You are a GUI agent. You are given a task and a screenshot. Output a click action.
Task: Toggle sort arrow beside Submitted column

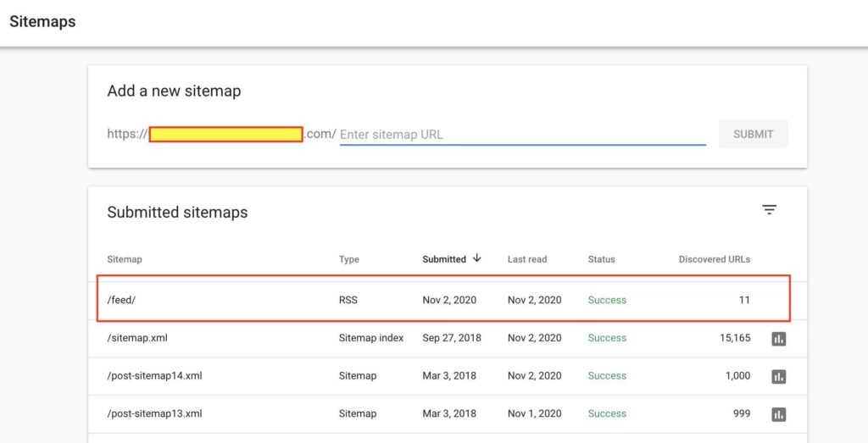tap(477, 258)
